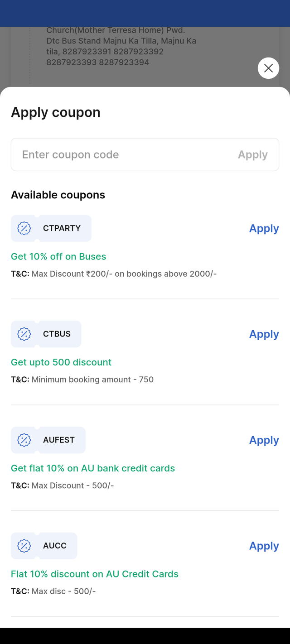Screen dimensions: 290x644
Task: Close the Apply coupon sheet
Action: pyautogui.click(x=268, y=68)
